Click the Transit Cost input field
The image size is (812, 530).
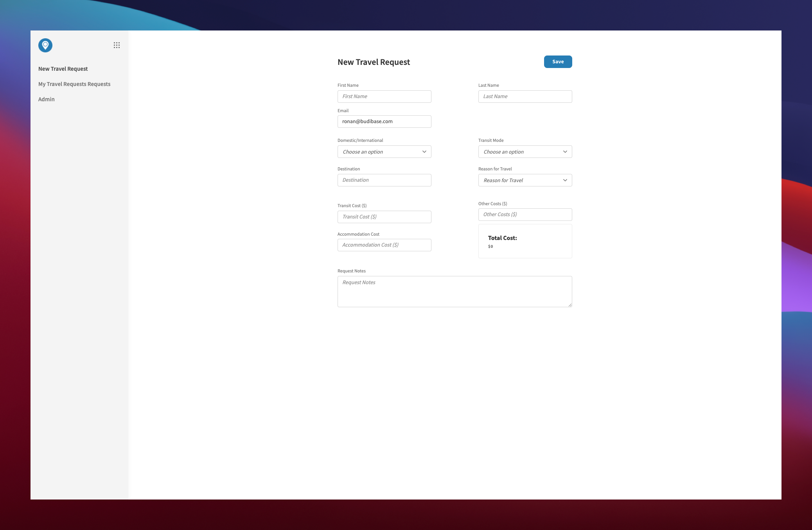coord(384,217)
